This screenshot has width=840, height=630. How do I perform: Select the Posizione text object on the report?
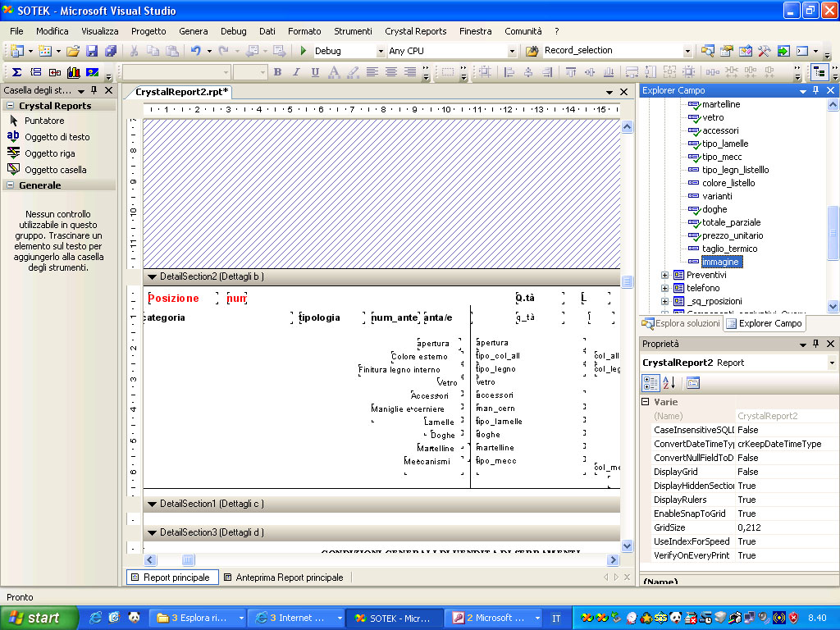point(182,299)
